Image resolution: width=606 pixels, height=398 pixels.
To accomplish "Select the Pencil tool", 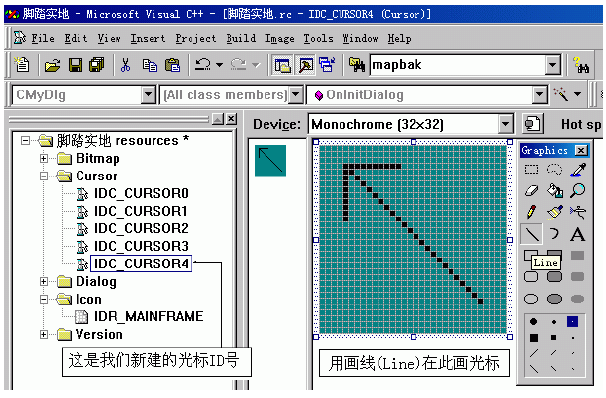I will [531, 212].
